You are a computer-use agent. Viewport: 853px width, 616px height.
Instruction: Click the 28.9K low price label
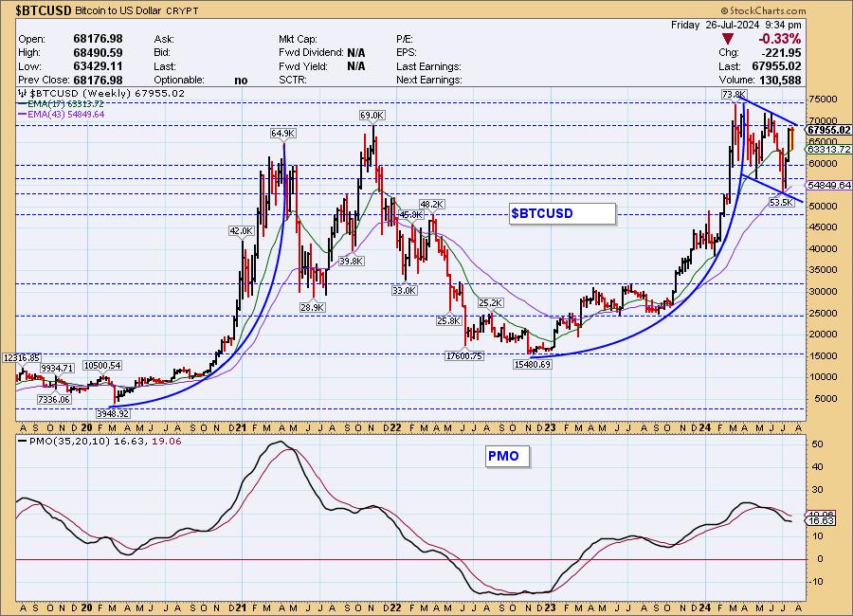(312, 307)
